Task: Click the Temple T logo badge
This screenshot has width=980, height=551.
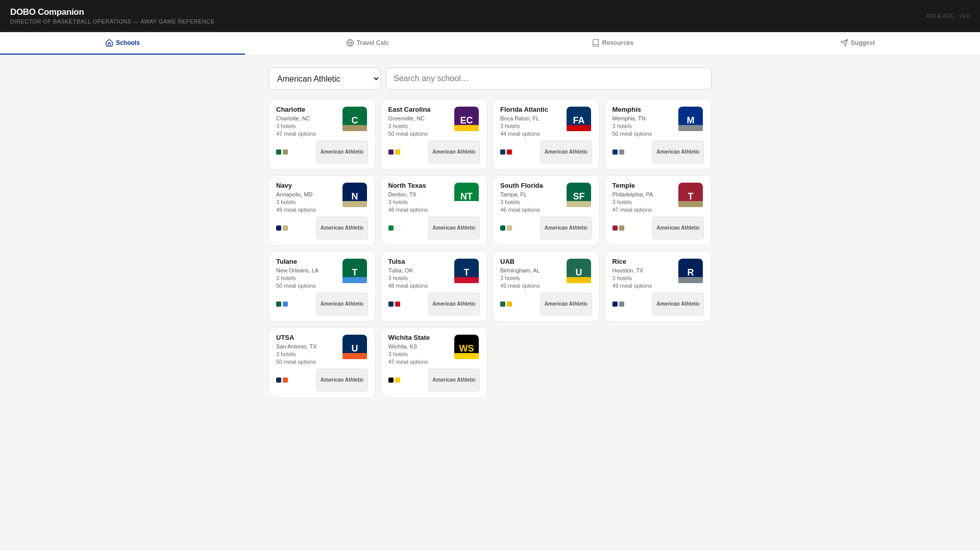Action: tap(691, 195)
